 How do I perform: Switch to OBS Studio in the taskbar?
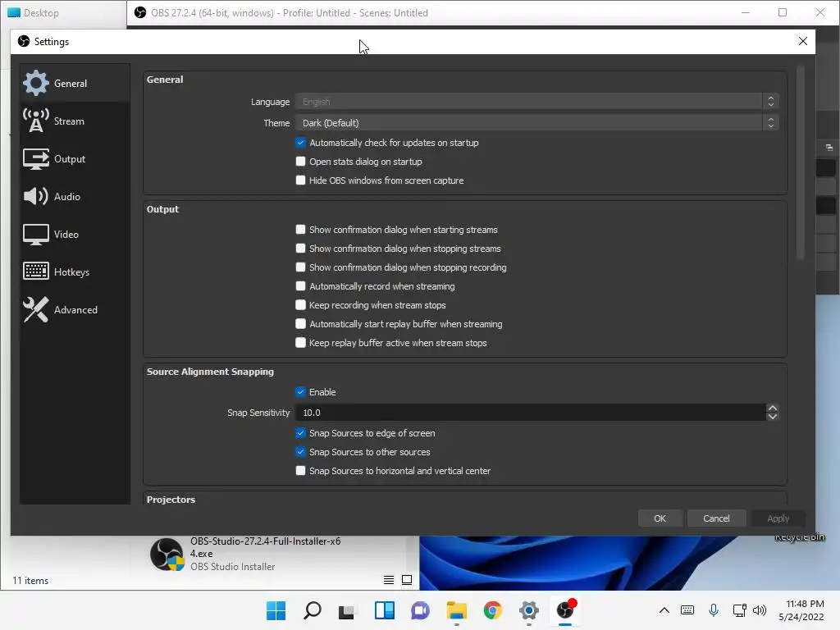565,609
